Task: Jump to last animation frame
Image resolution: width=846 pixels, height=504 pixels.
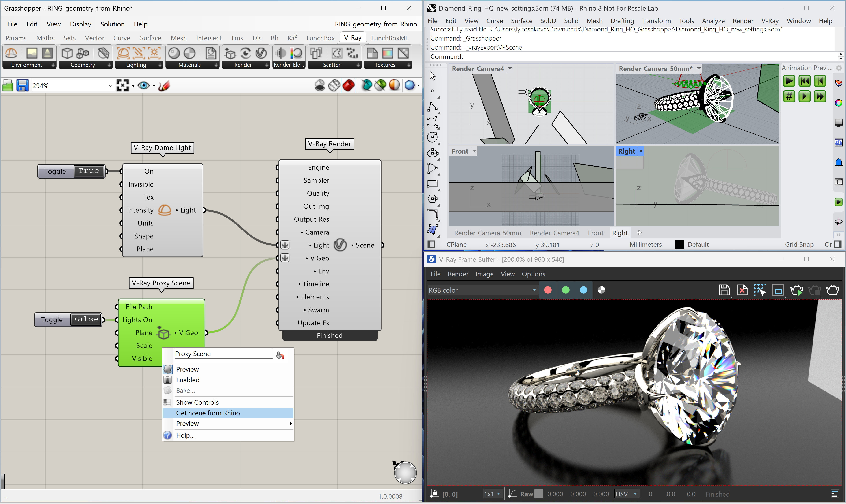Action: [x=820, y=96]
